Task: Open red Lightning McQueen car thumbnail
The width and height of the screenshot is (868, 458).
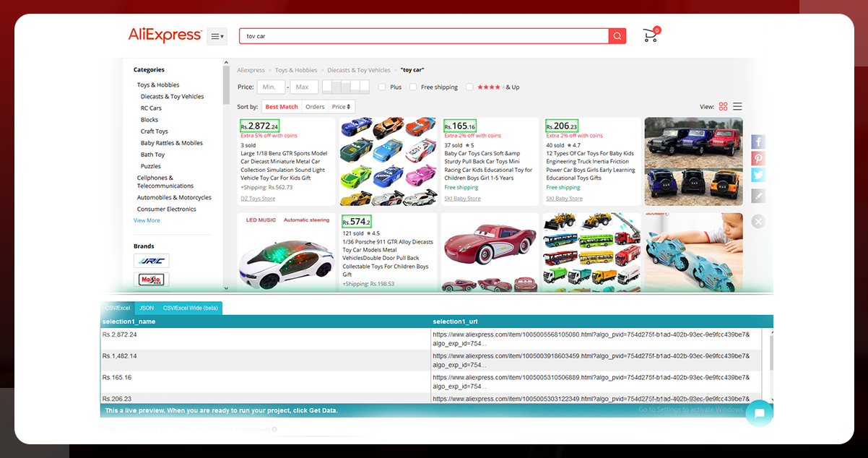Action: pos(490,251)
